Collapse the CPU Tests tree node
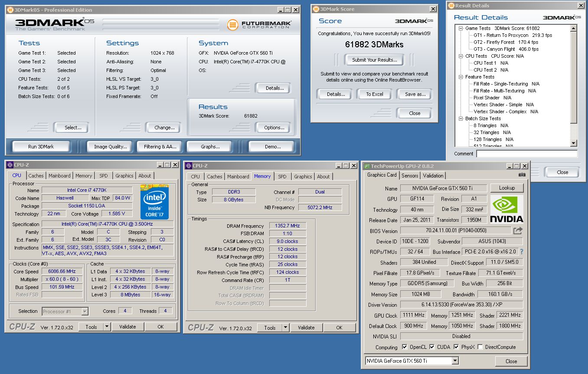This screenshot has height=374, width=588. [461, 56]
